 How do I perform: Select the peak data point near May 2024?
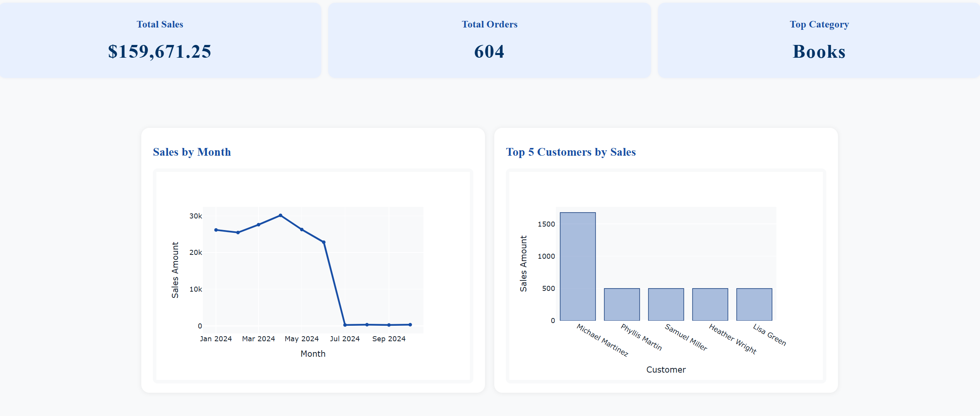coord(280,215)
